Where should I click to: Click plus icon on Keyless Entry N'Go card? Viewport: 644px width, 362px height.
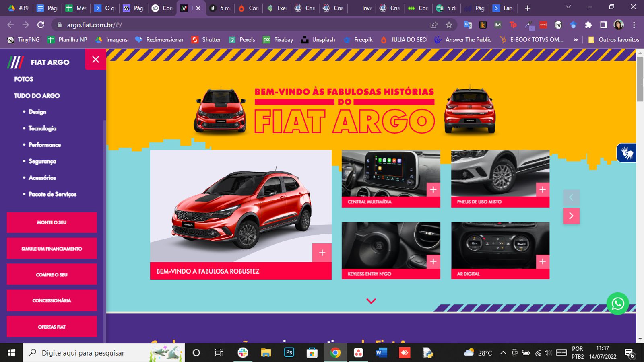(x=433, y=262)
